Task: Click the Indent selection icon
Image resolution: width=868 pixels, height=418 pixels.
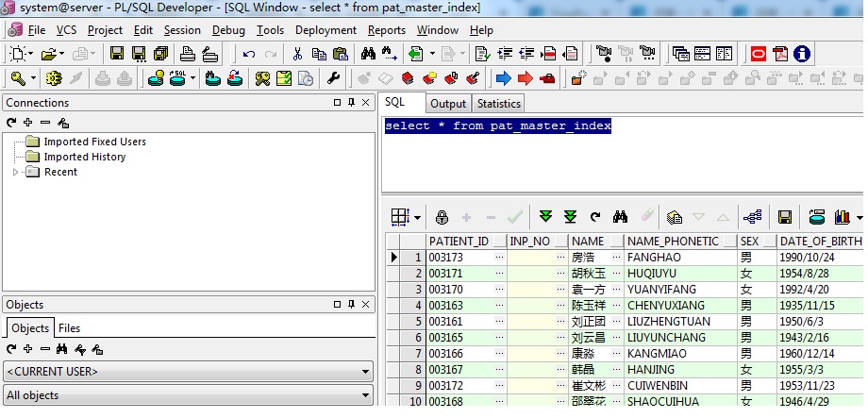Action: pyautogui.click(x=505, y=54)
